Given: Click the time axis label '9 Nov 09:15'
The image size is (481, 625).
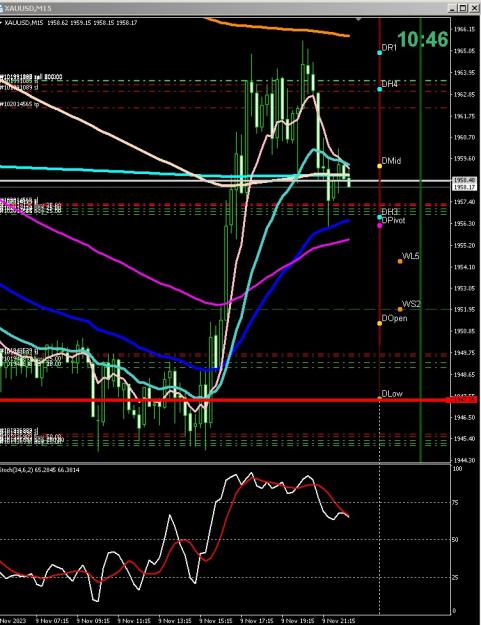Looking at the screenshot, I should point(93,621).
